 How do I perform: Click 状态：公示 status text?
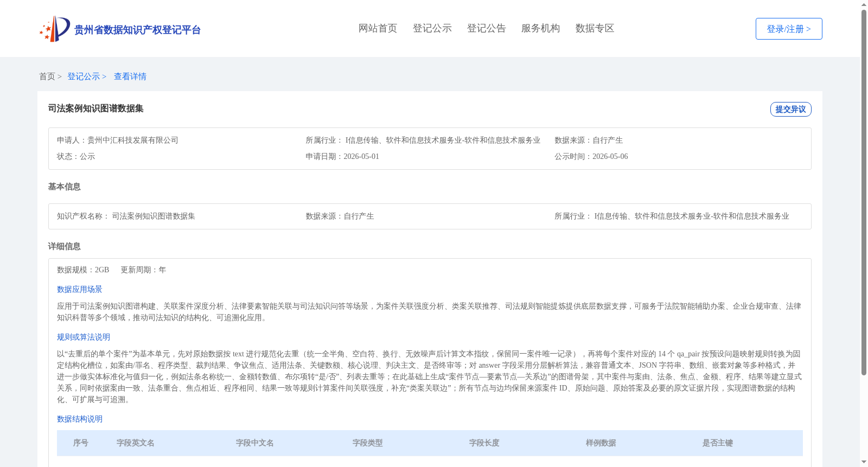(76, 156)
